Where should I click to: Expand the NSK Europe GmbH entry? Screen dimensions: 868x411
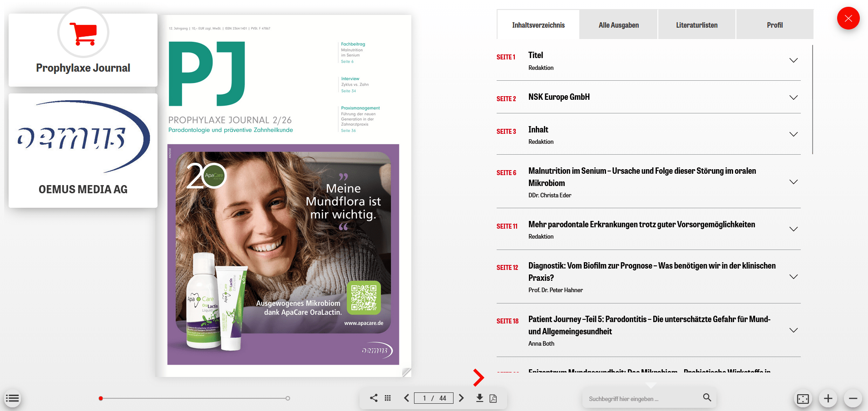click(x=793, y=98)
